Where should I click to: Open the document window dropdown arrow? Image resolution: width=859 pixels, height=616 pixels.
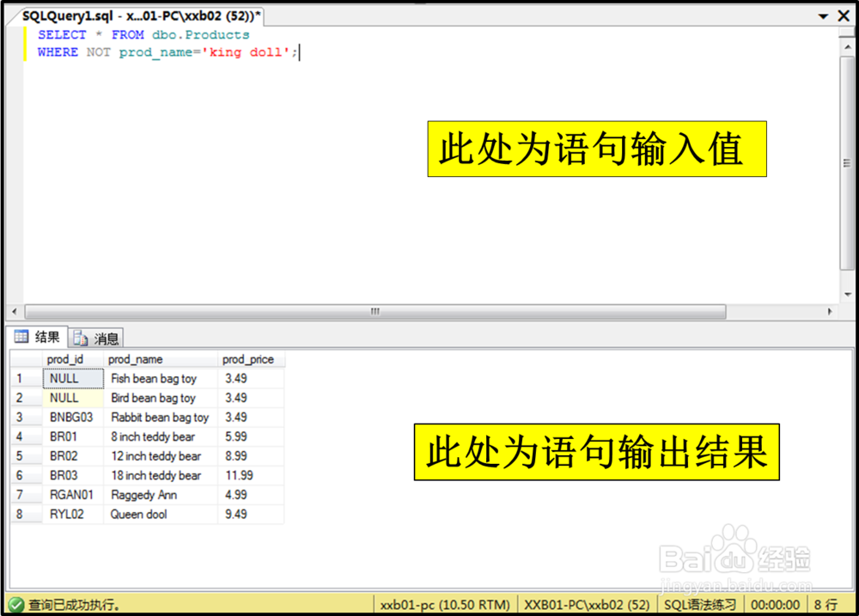[x=823, y=15]
